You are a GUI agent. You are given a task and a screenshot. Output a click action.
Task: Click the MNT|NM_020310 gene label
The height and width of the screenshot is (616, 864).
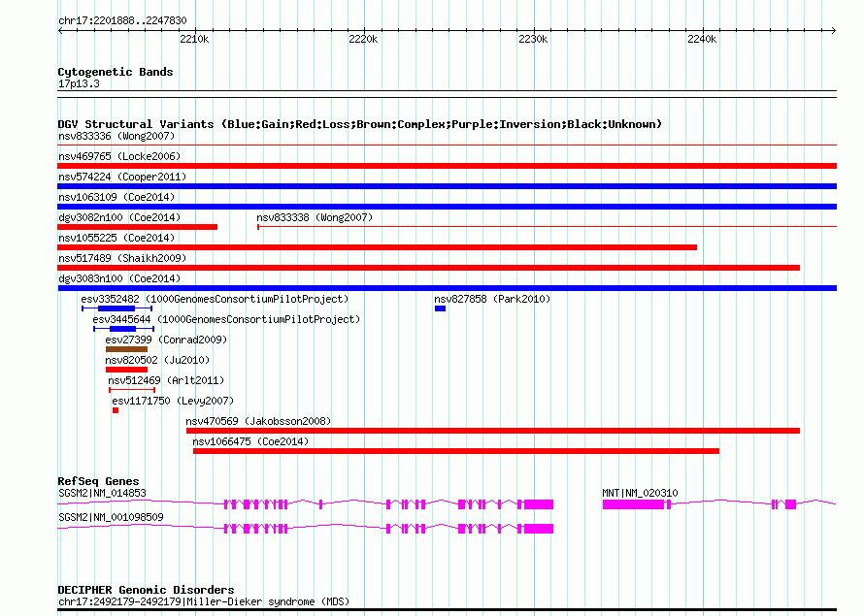640,493
